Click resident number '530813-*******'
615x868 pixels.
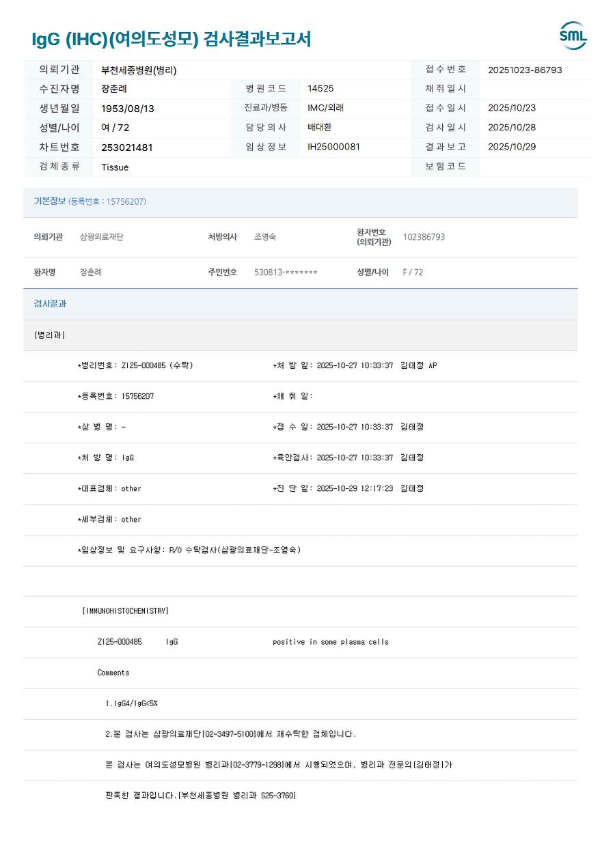coord(286,272)
